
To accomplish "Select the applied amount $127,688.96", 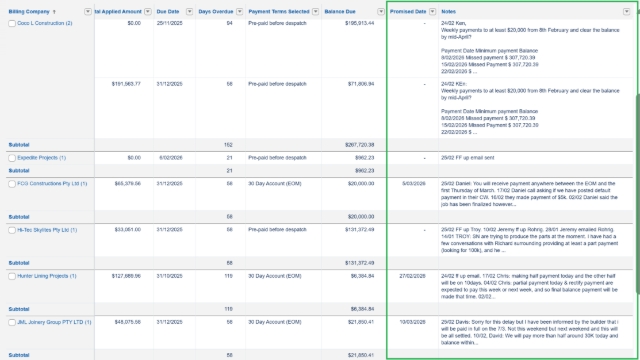I will tap(126, 276).
